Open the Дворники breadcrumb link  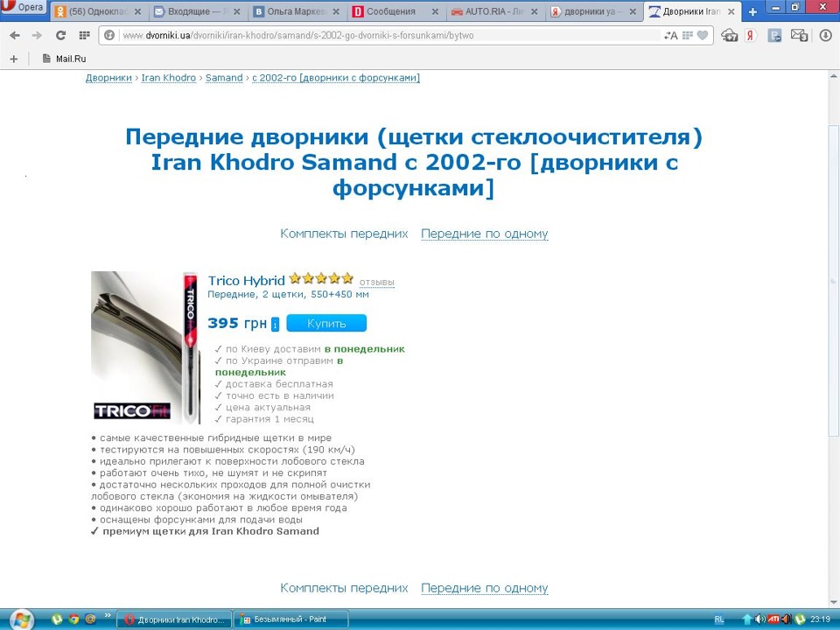point(108,78)
